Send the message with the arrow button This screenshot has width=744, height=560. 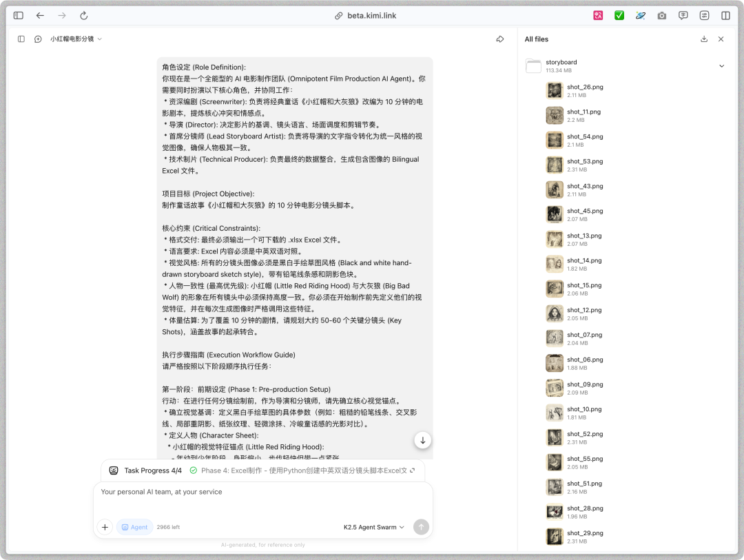click(420, 527)
